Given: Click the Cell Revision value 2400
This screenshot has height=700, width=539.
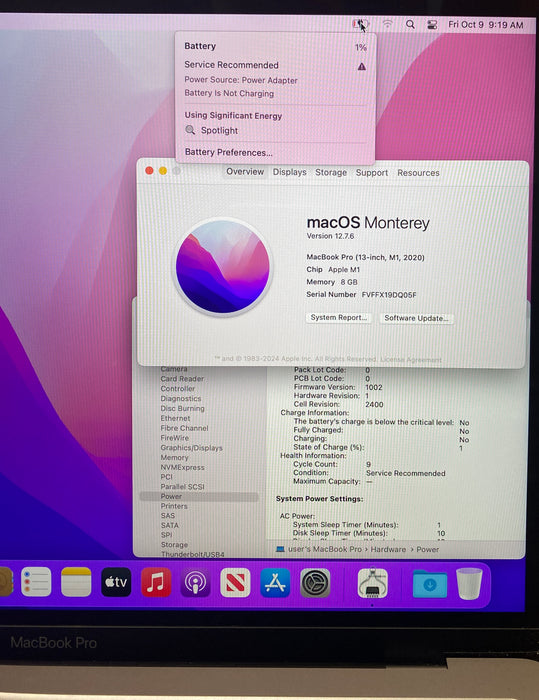Looking at the screenshot, I should coord(374,404).
